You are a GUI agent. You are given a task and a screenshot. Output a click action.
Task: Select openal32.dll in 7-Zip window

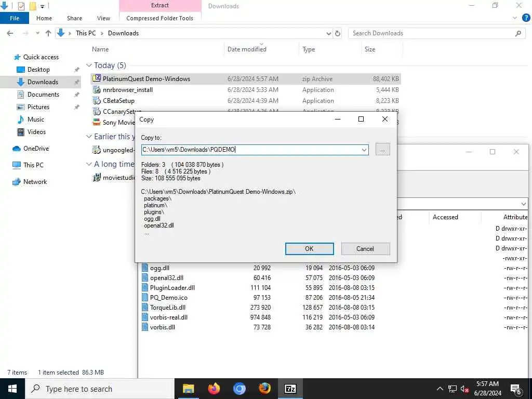[x=167, y=278]
